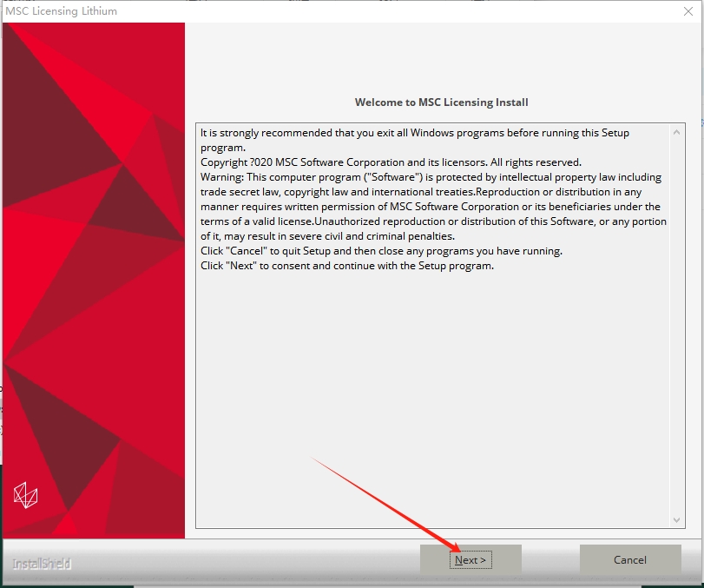Viewport: 704px width, 588px height.
Task: Cancel the MSC Licensing installation
Action: pyautogui.click(x=630, y=559)
